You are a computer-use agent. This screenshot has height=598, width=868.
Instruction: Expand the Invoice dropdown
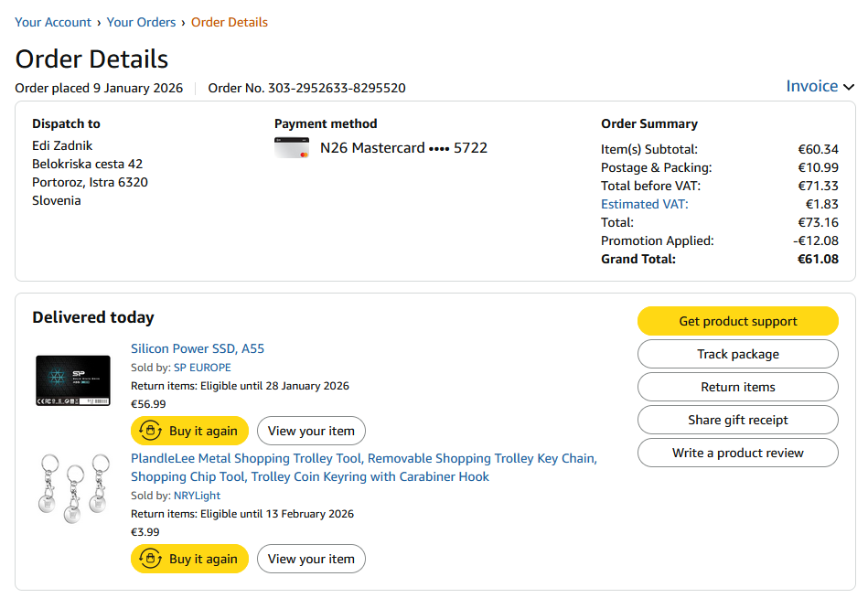pyautogui.click(x=820, y=86)
